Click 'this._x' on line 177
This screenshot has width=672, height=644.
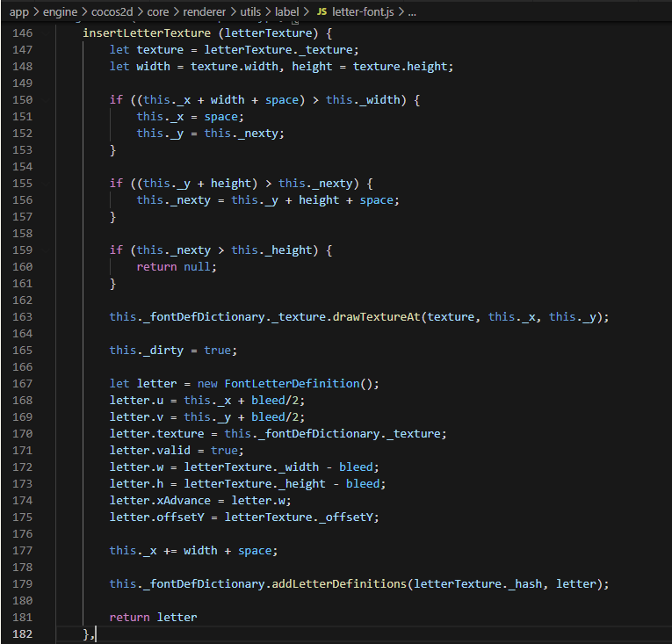(x=134, y=551)
